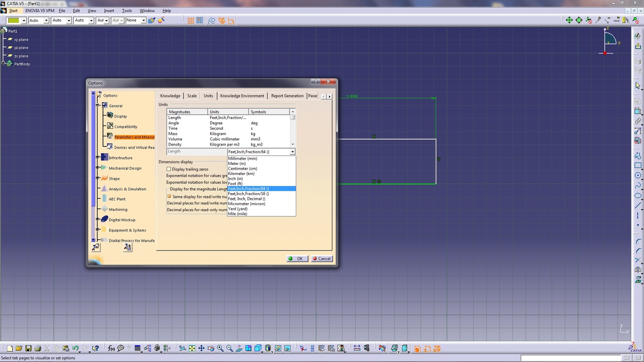Select the Rotate view icon
Viewport: 644px width, 362px height.
211,348
